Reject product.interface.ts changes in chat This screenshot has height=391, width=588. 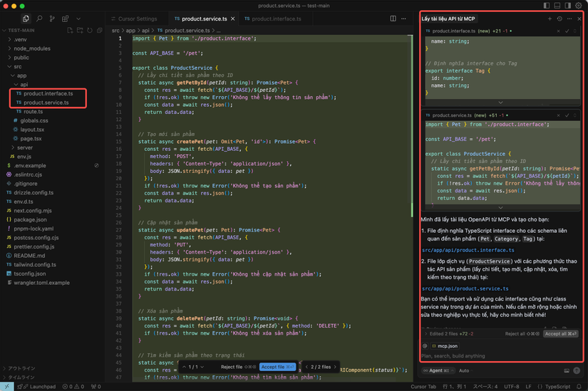pos(558,31)
